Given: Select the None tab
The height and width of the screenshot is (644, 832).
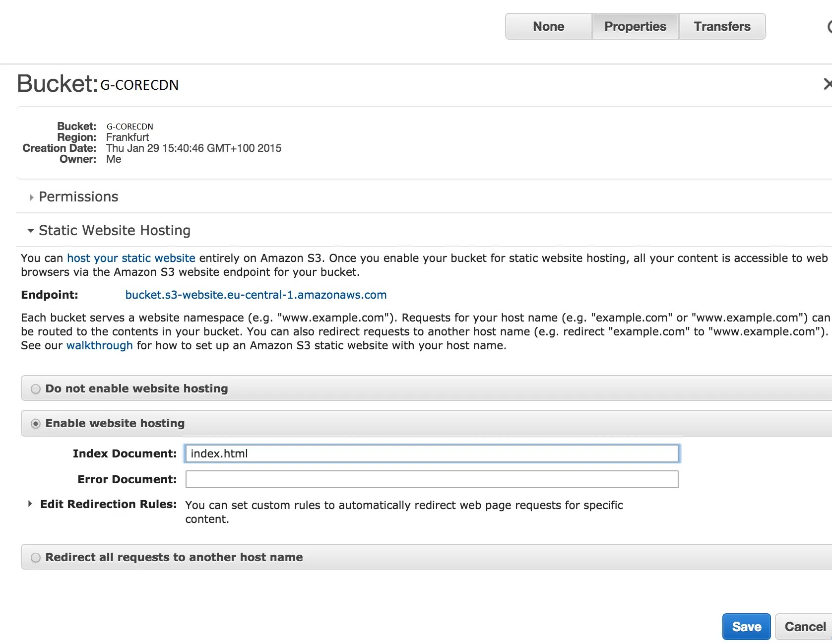Looking at the screenshot, I should click(548, 26).
